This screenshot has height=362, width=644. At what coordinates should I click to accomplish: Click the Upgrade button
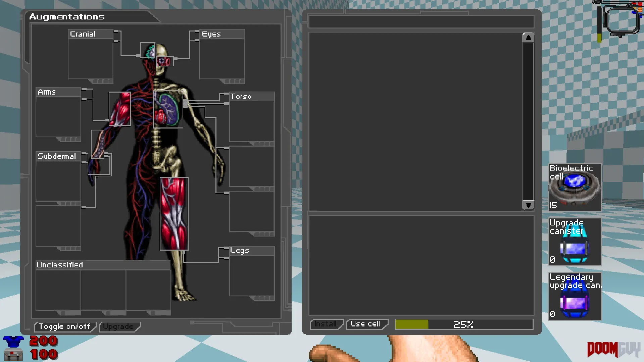tap(119, 326)
